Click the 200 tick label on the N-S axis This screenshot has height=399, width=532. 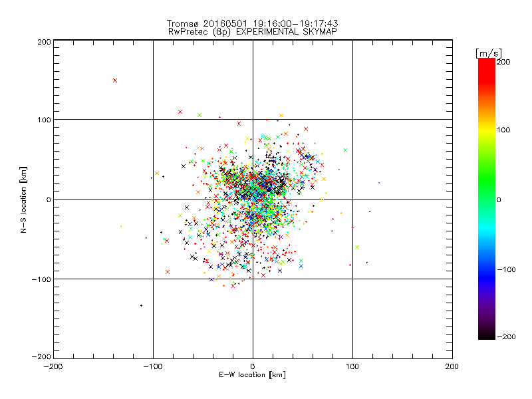pos(44,42)
